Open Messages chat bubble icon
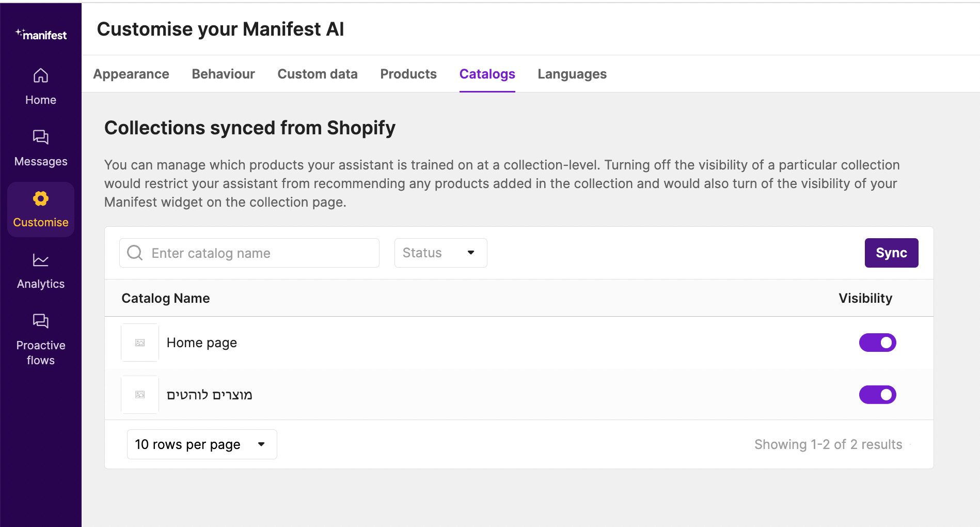Viewport: 980px width, 527px height. [41, 137]
